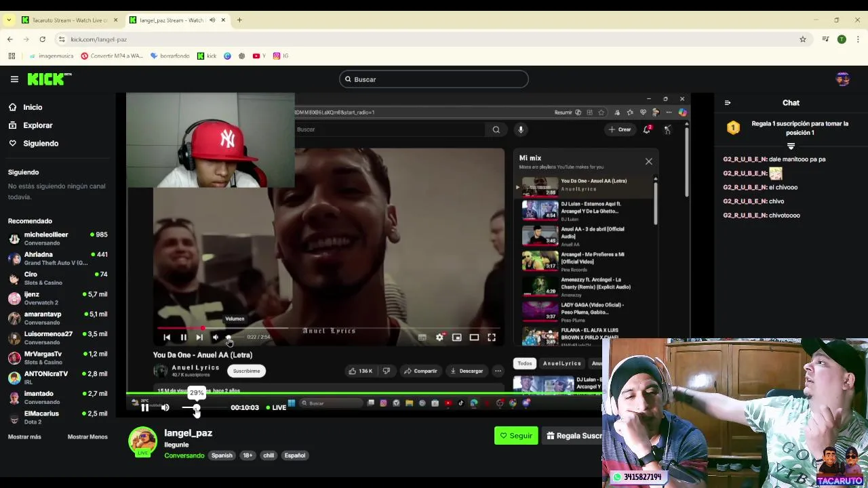Image resolution: width=868 pixels, height=488 pixels.
Task: Open apps grid in bookmarks bar
Action: 10,56
